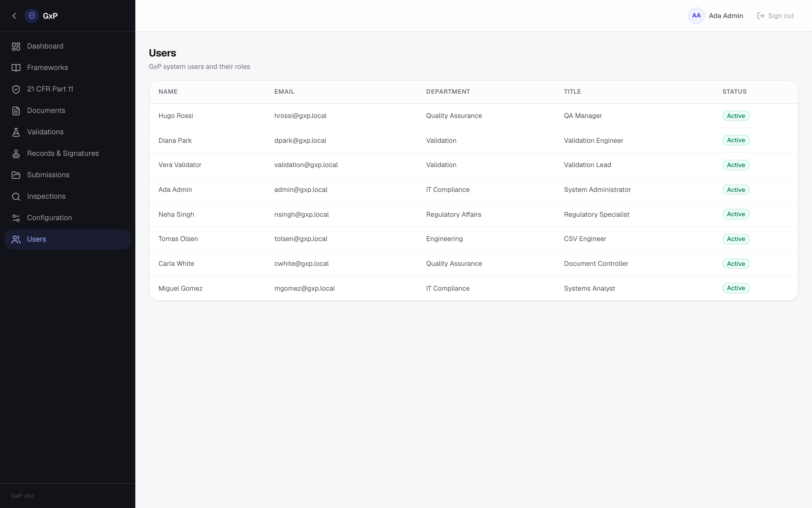Image resolution: width=812 pixels, height=508 pixels.
Task: Click the Regulatory Affairs department cell
Action: coord(454,214)
